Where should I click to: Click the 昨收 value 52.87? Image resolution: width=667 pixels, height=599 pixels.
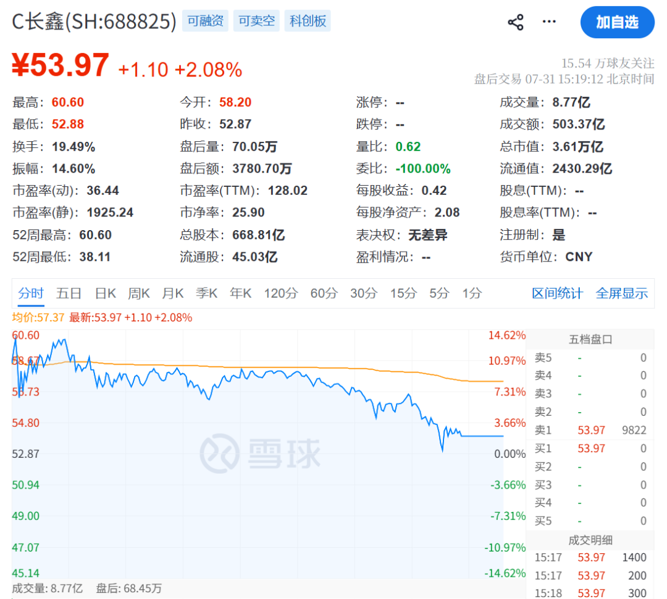click(x=235, y=124)
